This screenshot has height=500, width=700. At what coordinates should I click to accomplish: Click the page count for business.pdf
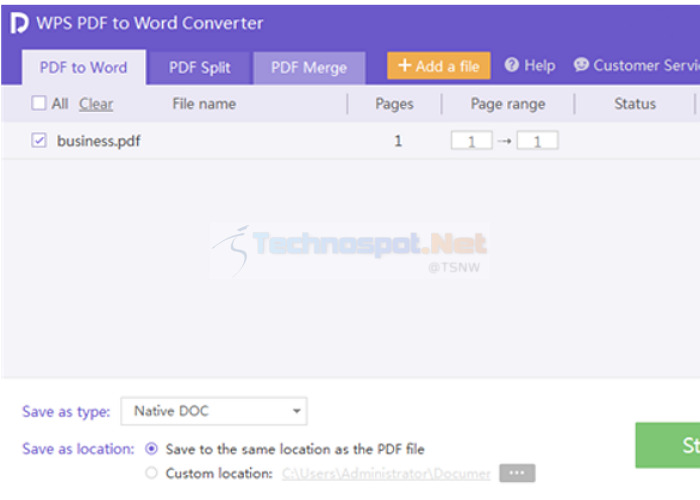point(398,141)
